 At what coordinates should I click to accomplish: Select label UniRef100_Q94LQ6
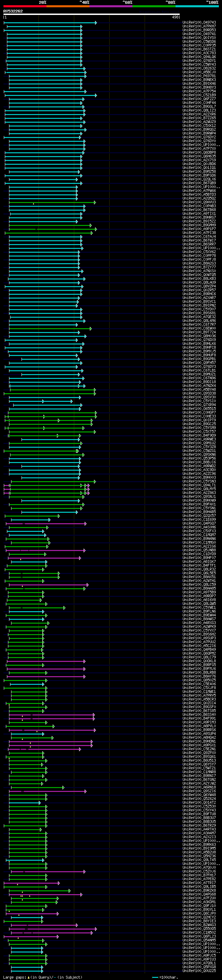coord(199,57)
